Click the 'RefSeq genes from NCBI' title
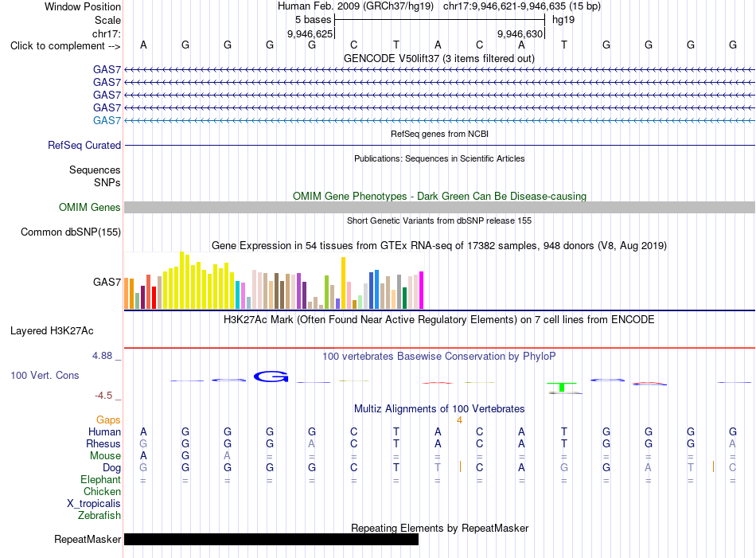 tap(439, 134)
